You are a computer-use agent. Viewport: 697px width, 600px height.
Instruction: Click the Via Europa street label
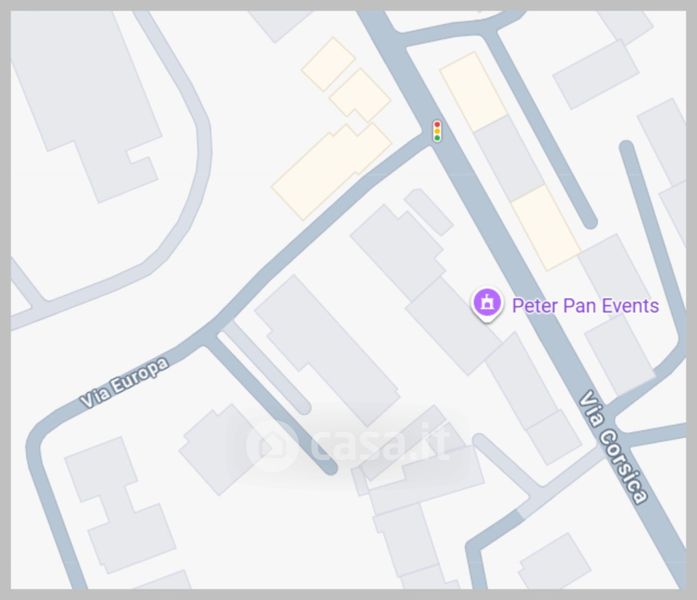[x=125, y=383]
